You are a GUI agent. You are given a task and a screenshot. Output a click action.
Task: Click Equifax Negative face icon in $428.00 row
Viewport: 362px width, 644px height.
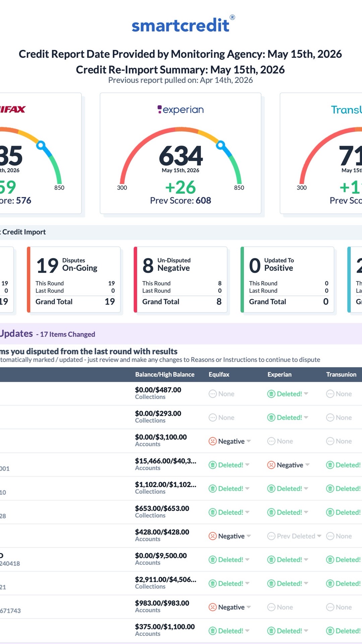pyautogui.click(x=213, y=536)
